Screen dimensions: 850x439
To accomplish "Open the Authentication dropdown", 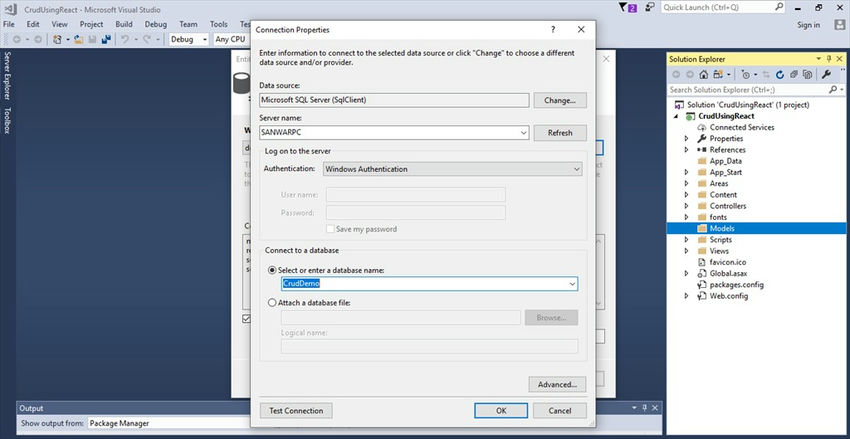I will click(576, 169).
